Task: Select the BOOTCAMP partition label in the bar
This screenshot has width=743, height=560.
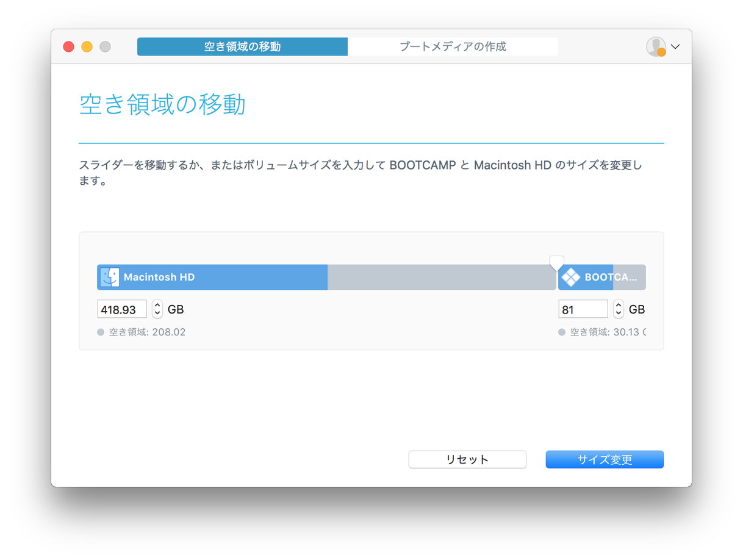Action: (610, 277)
